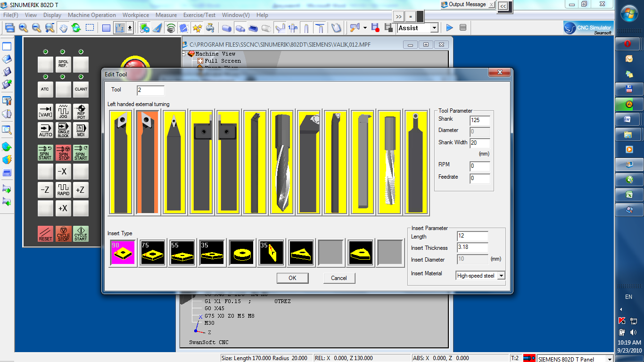
Task: Click the green CYCLE START button
Action: coord(81,234)
